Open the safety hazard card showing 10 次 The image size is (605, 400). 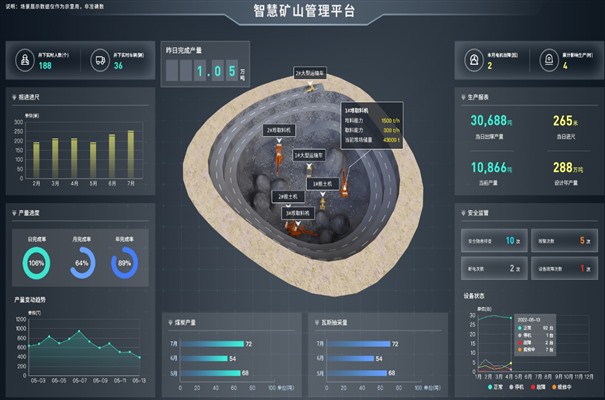494,241
